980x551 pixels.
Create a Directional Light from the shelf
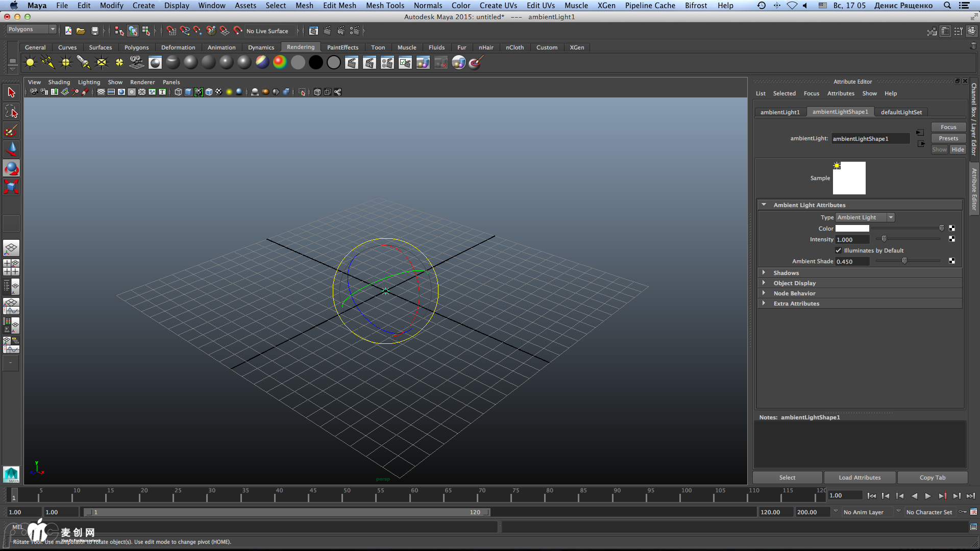click(47, 62)
